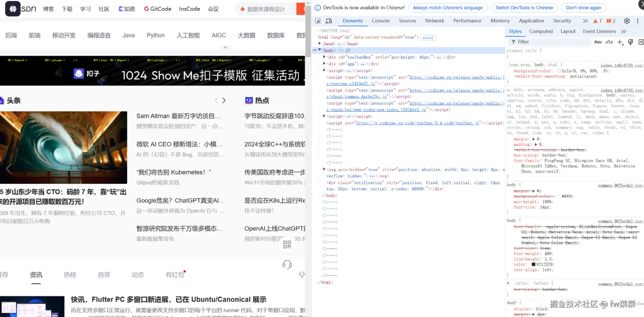The image size is (644, 317).
Task: Open the QR code floating icon
Action: [x=287, y=245]
